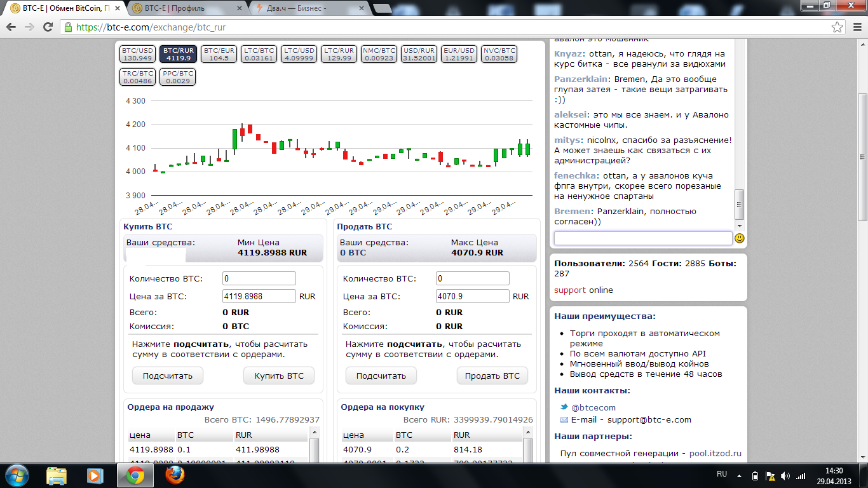This screenshot has height=488, width=868.
Task: Click the Макс Цена 4070.9 RUR value
Action: [x=477, y=252]
